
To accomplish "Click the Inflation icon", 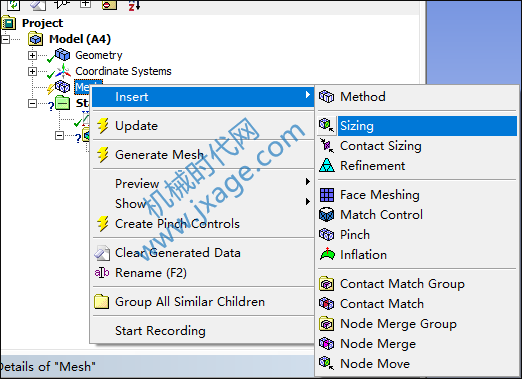I will point(327,254).
